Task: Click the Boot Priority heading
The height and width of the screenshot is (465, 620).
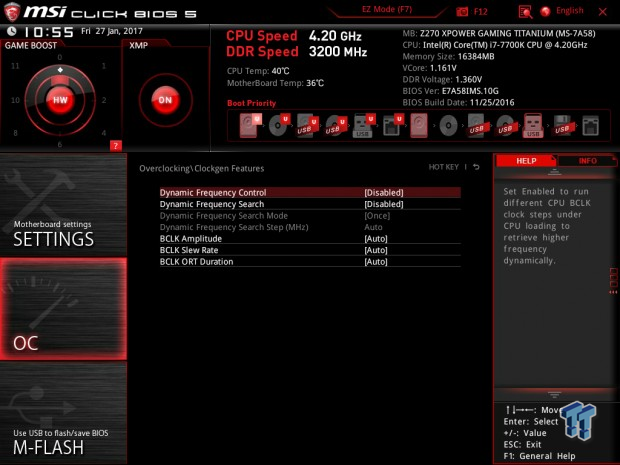Action: pyautogui.click(x=251, y=103)
